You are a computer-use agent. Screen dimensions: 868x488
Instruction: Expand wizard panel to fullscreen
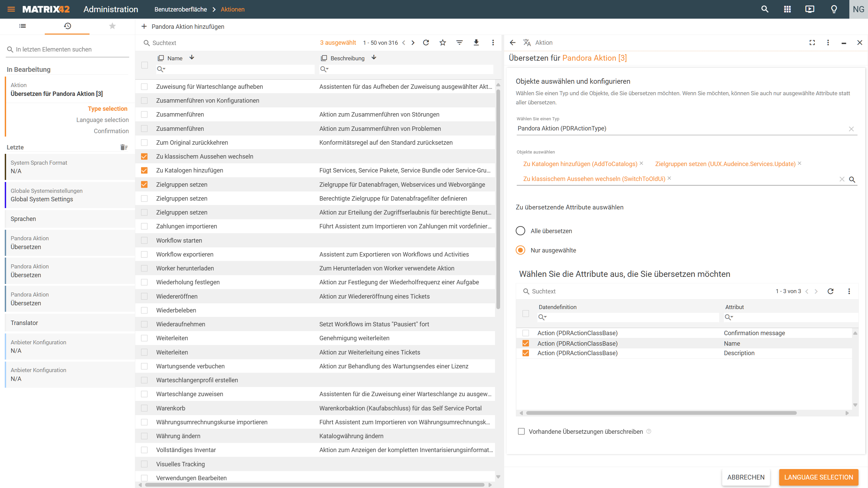pyautogui.click(x=812, y=42)
